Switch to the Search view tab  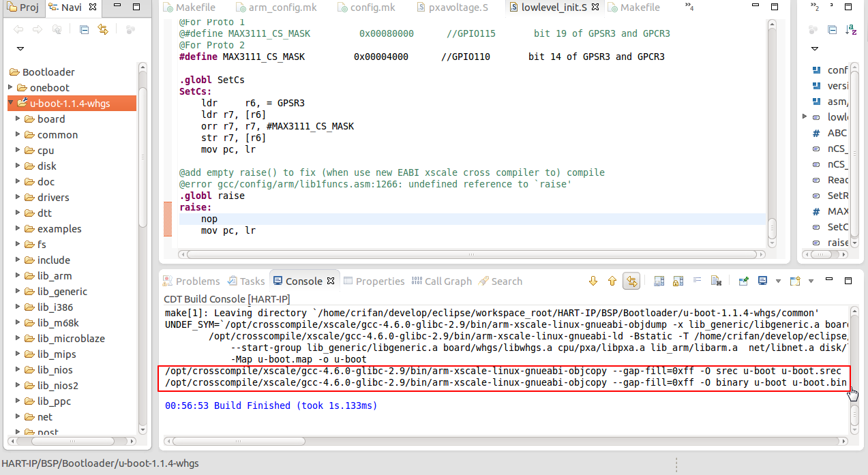500,281
